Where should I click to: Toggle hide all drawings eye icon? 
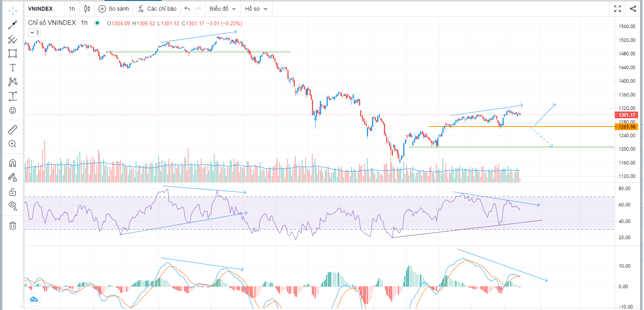(13, 206)
